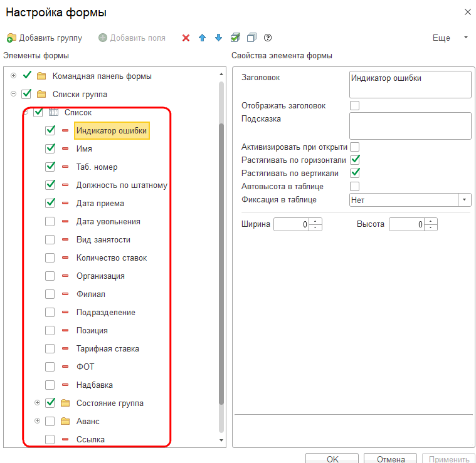Uncheck Должность по штатному checkbox
The width and height of the screenshot is (476, 463).
click(50, 185)
